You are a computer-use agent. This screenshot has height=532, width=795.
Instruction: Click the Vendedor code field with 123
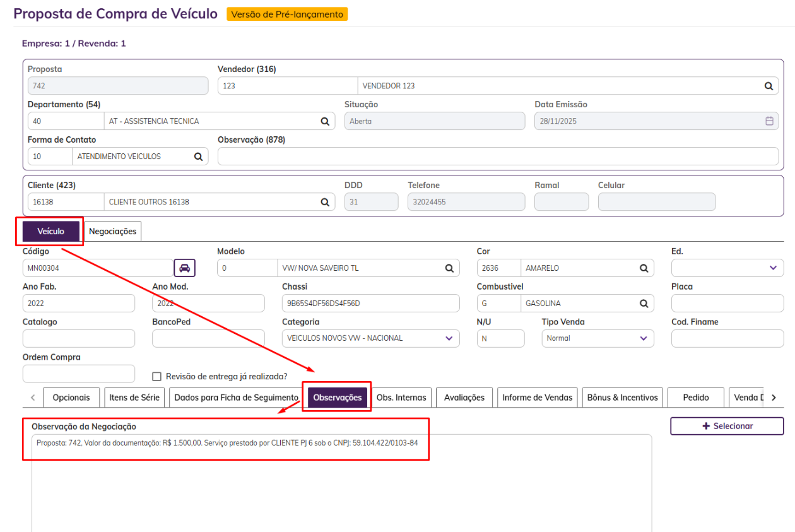click(287, 86)
